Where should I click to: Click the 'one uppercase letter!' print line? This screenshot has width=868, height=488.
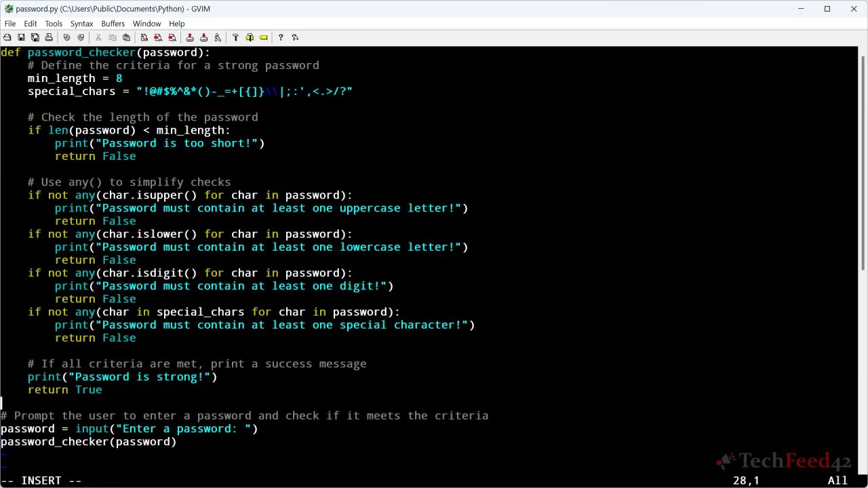click(261, 208)
